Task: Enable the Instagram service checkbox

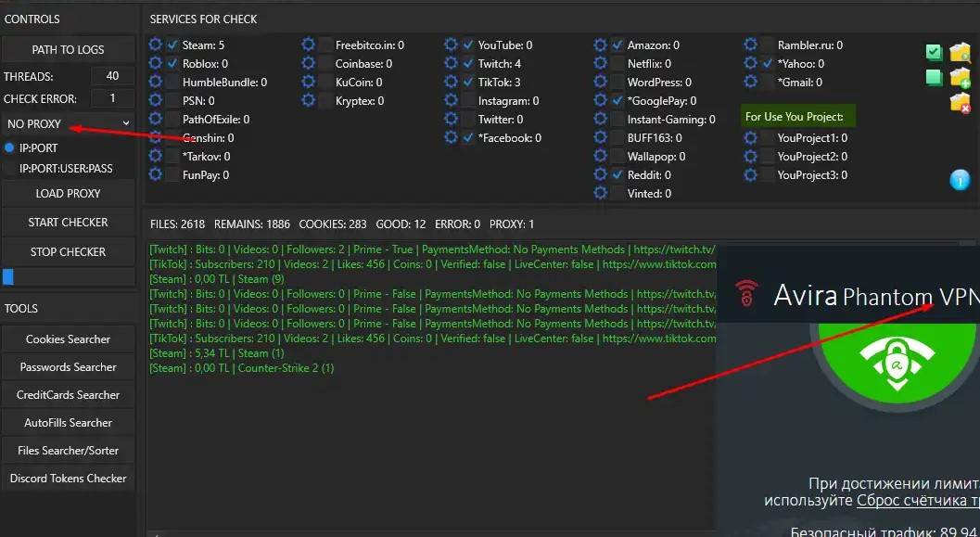Action: click(x=468, y=101)
